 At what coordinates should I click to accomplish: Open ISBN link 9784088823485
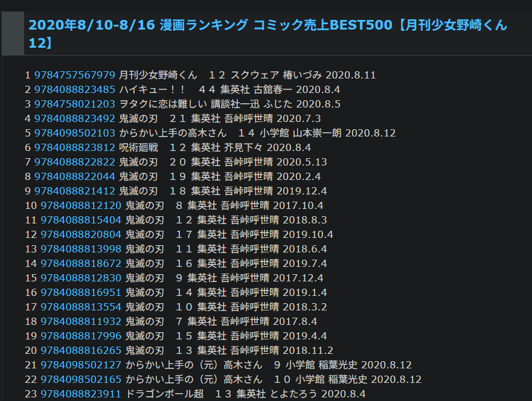pos(75,89)
